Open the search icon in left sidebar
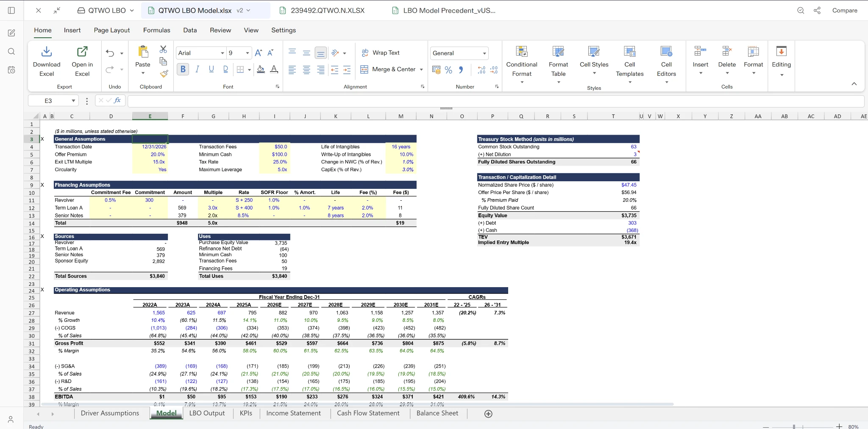Screen dimensions: 868x429 11,51
